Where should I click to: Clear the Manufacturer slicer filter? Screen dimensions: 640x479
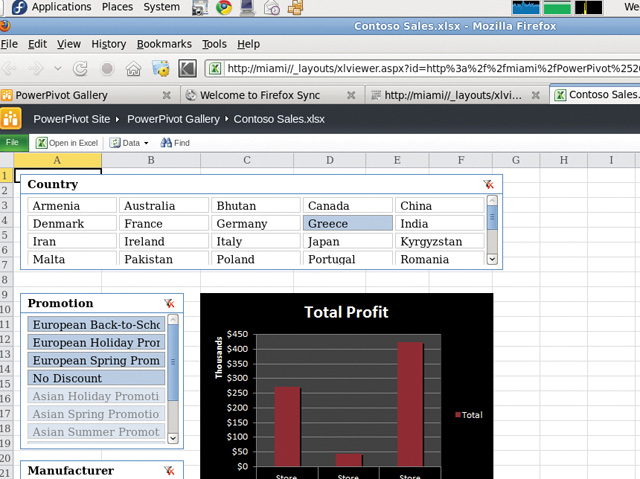tap(169, 471)
